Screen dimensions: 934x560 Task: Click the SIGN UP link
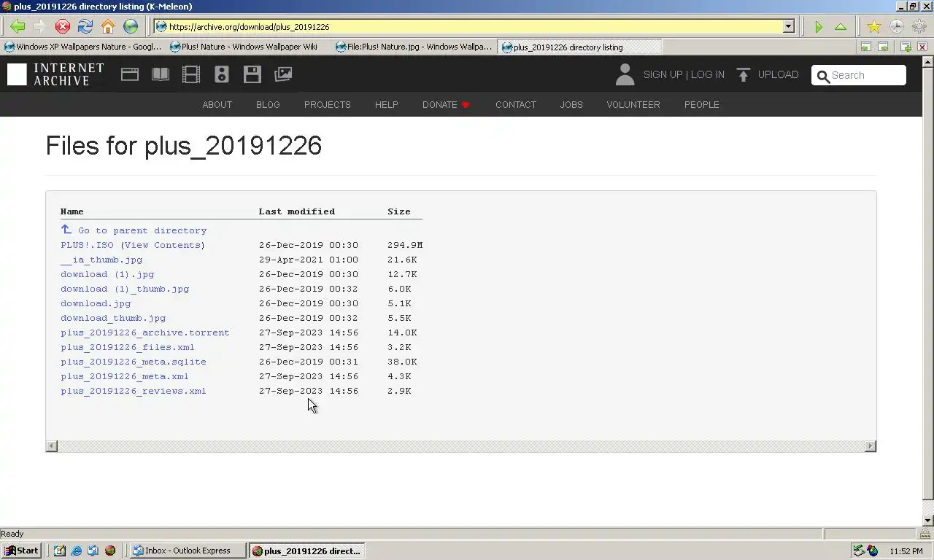coord(663,74)
